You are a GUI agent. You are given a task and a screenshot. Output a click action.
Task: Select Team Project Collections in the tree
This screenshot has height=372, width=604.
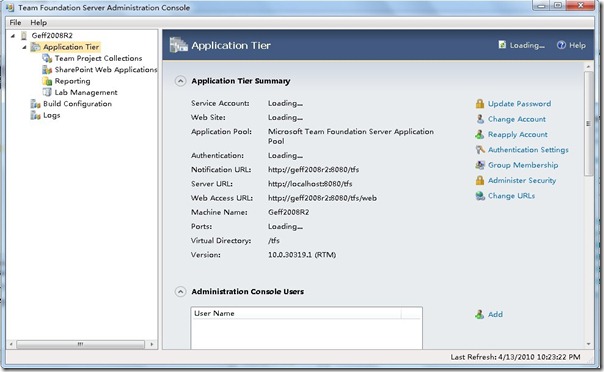(x=98, y=58)
